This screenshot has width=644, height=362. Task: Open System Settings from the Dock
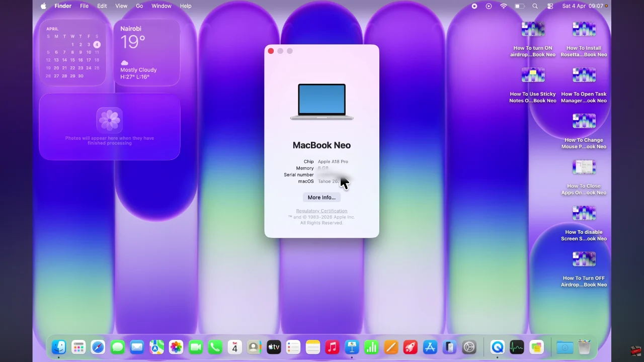click(x=468, y=347)
